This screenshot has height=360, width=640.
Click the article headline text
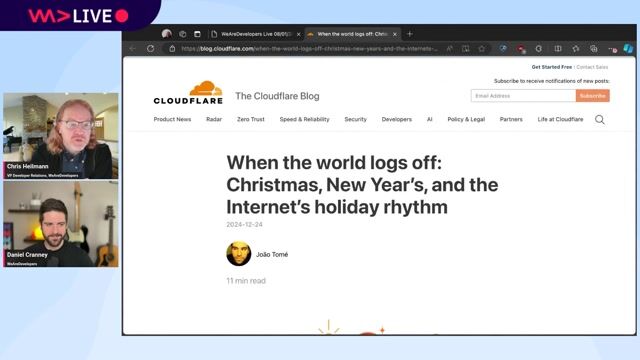pos(362,185)
